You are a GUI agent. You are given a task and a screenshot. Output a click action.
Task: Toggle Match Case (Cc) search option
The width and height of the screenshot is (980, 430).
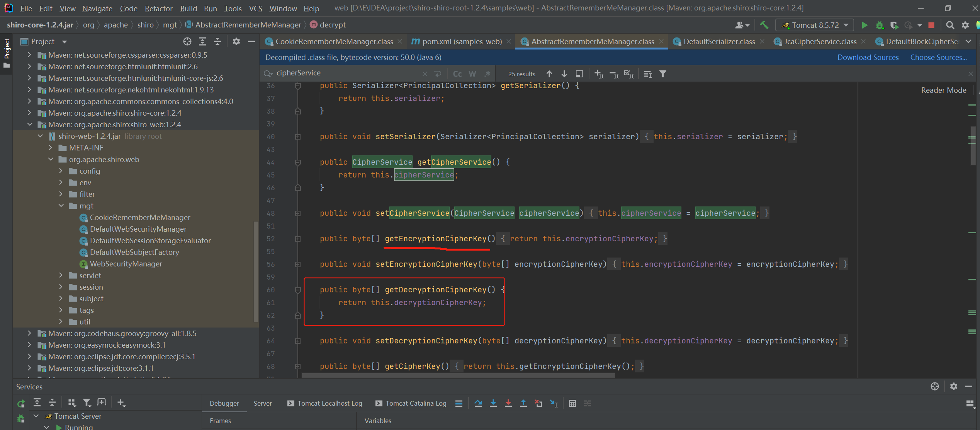457,74
